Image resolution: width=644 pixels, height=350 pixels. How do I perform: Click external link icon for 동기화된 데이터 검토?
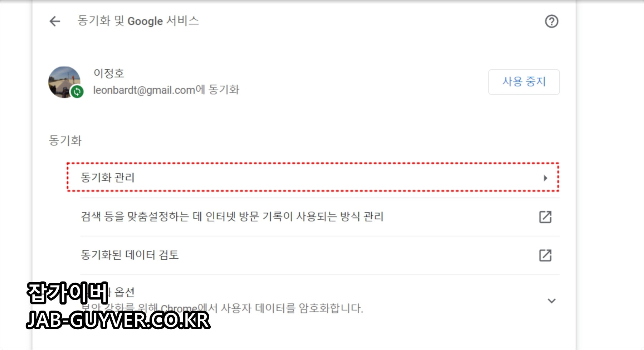point(545,255)
